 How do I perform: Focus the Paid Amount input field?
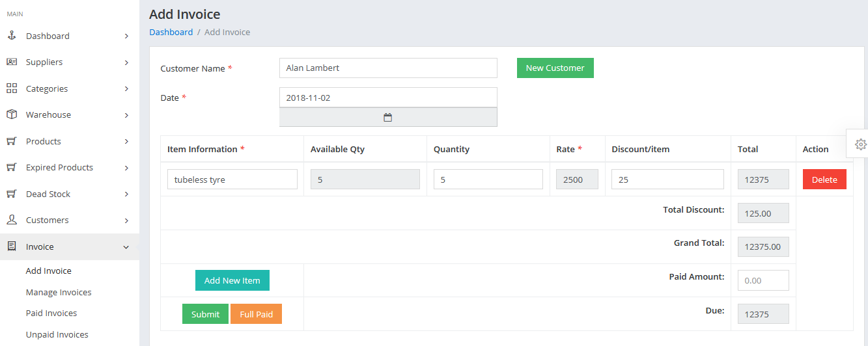tap(763, 280)
